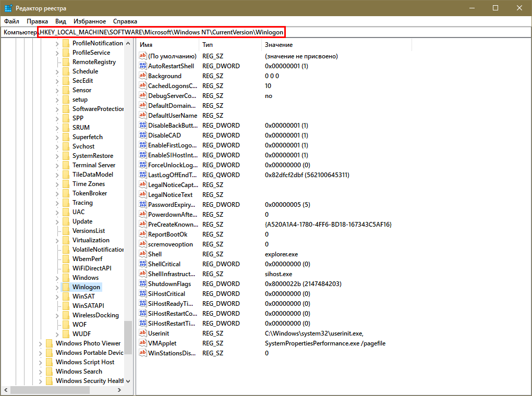Click the registry path address bar
532x396 pixels.
click(162, 32)
